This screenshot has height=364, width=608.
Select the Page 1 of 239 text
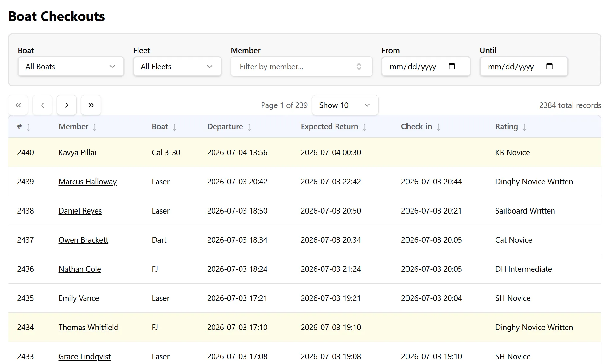pos(284,105)
